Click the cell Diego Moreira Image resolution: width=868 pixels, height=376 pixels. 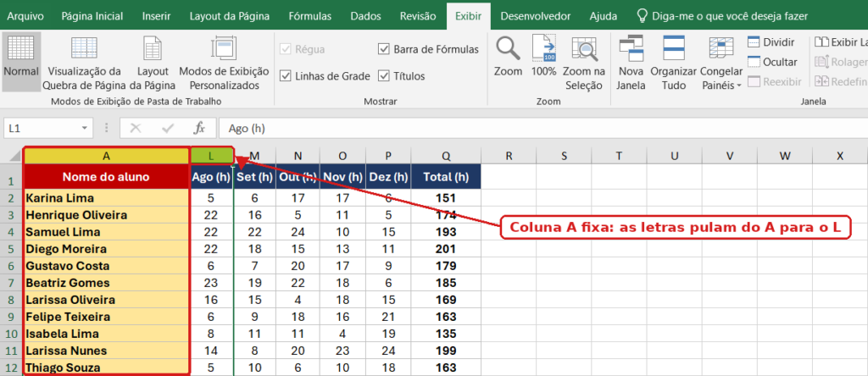[x=106, y=249]
